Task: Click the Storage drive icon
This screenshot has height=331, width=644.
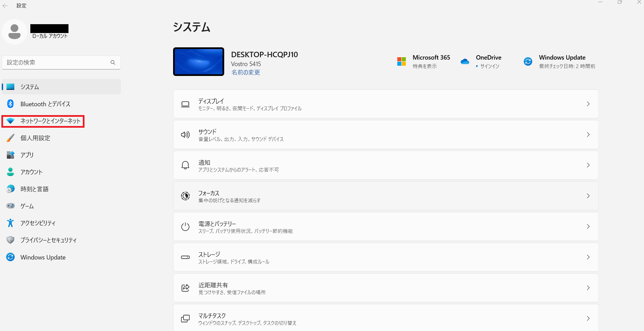Action: 185,257
